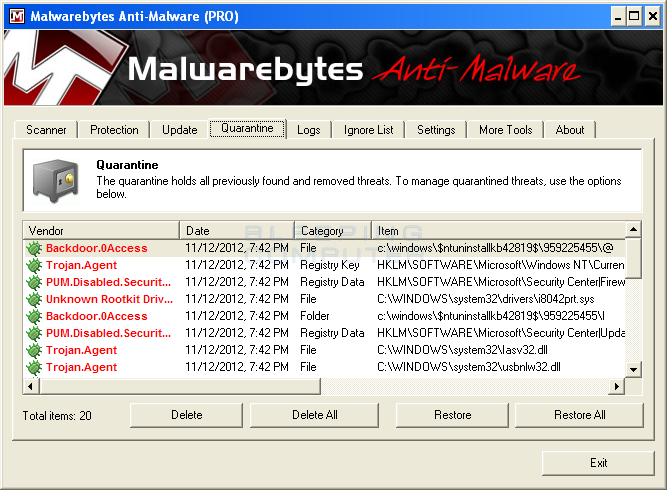Select the i8042prt.sys item path
This screenshot has height=490, width=667.
click(486, 299)
